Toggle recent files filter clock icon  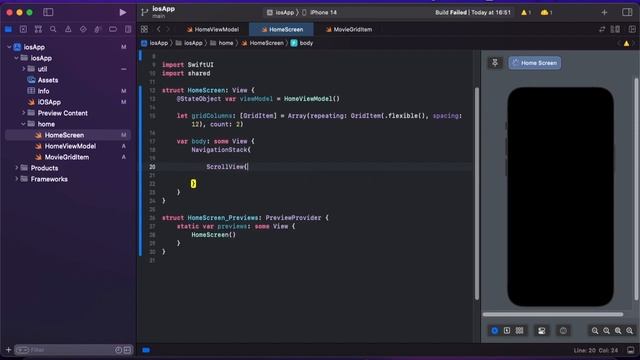(118, 350)
